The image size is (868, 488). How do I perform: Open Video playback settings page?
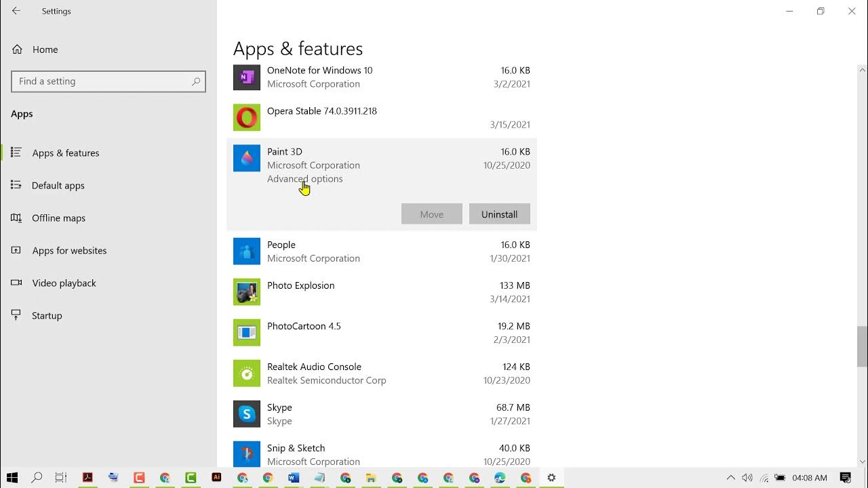[64, 283]
